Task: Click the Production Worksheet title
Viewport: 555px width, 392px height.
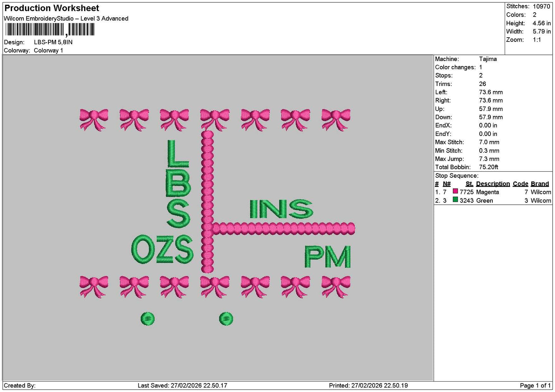Action: pyautogui.click(x=52, y=8)
